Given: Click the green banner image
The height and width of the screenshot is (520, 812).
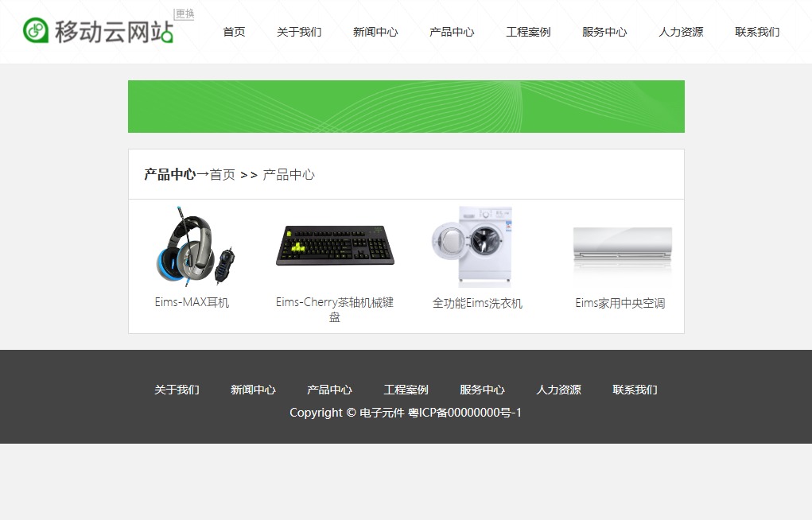Looking at the screenshot, I should (x=406, y=107).
